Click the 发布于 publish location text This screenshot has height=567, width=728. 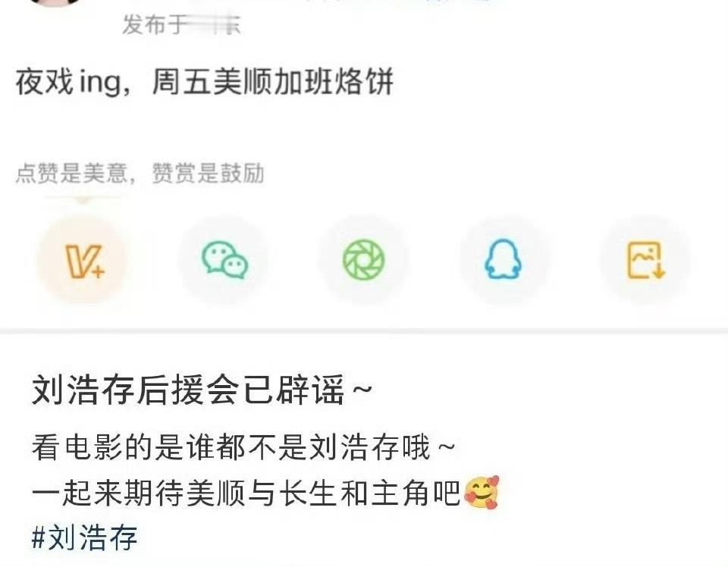(155, 24)
